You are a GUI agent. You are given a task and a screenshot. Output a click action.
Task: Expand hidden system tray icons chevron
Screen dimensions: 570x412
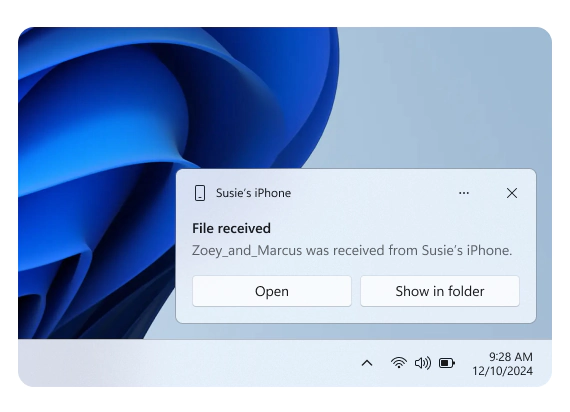(x=367, y=363)
